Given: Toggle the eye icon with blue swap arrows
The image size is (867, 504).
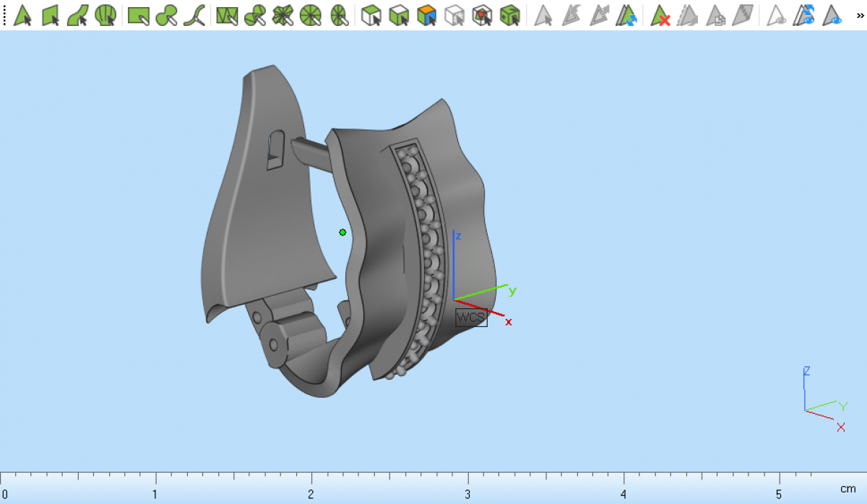Looking at the screenshot, I should 804,15.
